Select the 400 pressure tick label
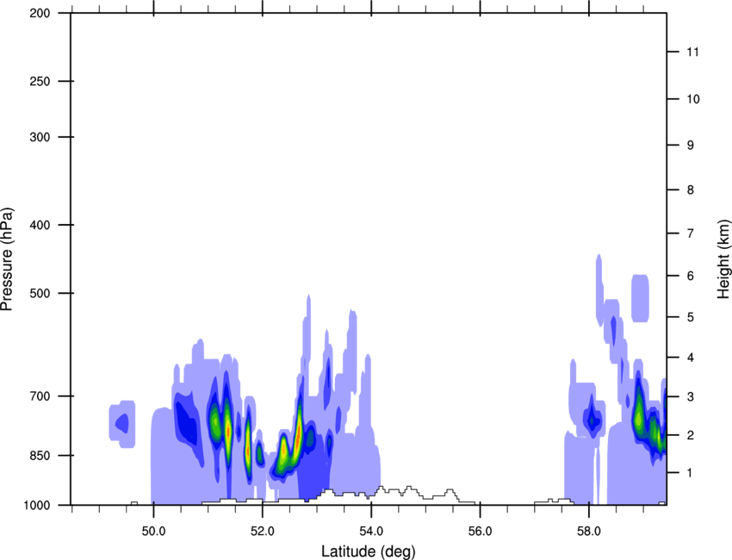 tap(40, 225)
